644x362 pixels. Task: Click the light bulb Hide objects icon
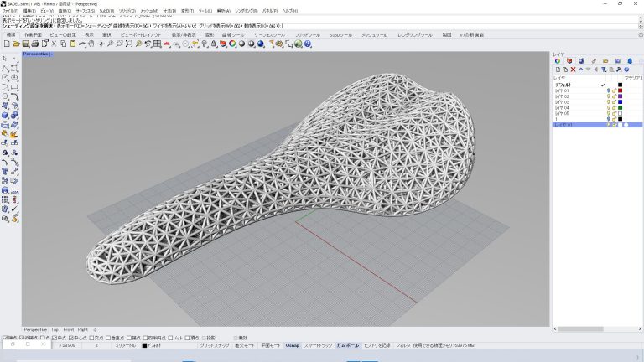coord(205,44)
